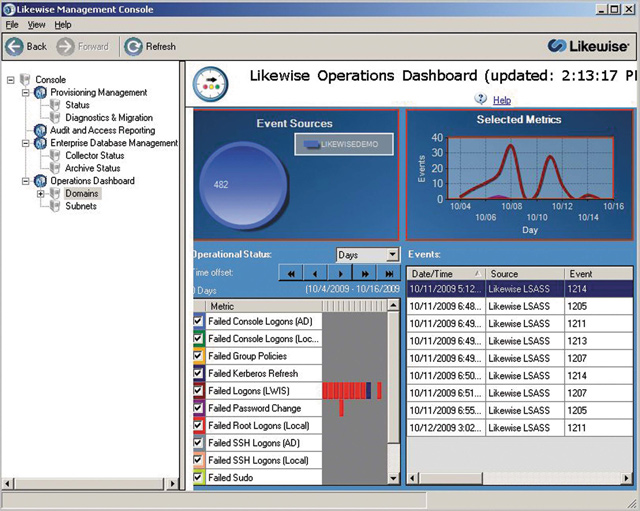Toggle Failed SSH Logons (Local) checkbox

pos(198,460)
